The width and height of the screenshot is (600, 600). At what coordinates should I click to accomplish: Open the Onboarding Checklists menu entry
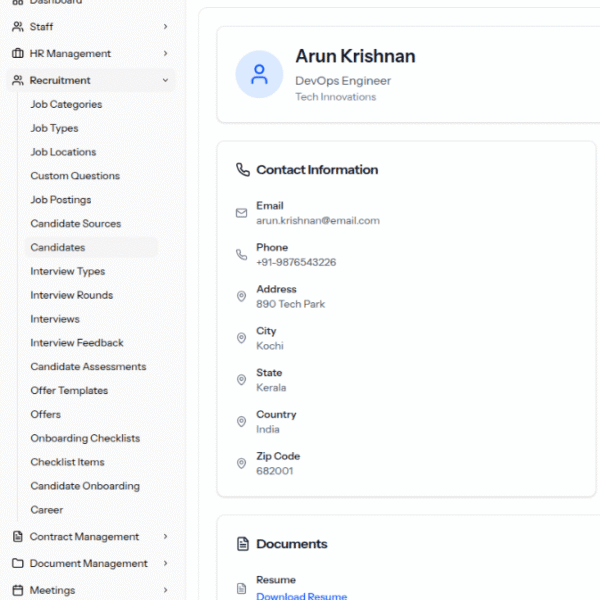[85, 439]
